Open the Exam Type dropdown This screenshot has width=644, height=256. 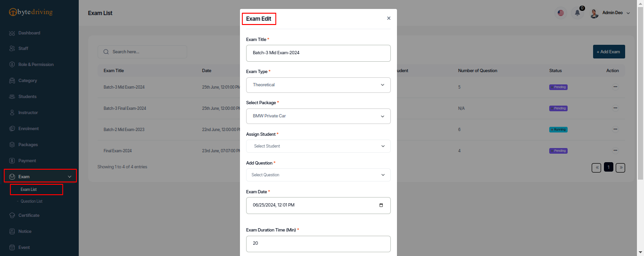pos(318,85)
